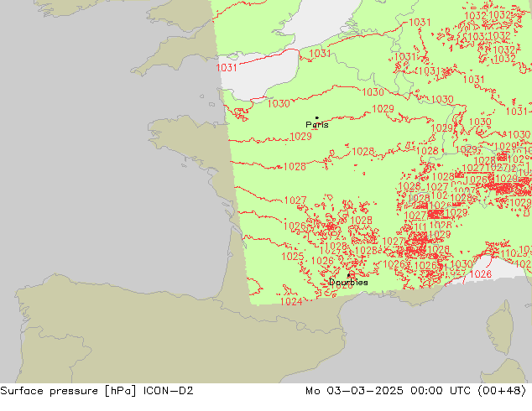532x411 pixels.
Task: Select the black dot marker above Paris
Action: click(x=317, y=117)
